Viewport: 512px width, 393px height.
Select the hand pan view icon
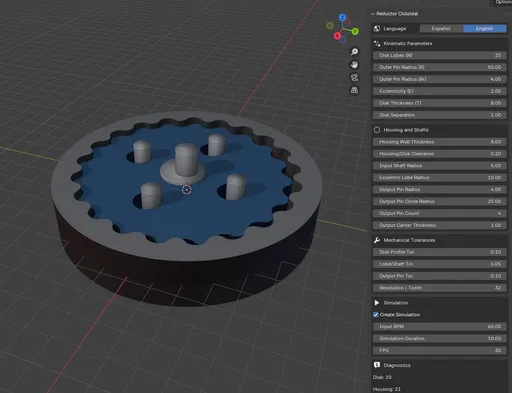[x=354, y=65]
